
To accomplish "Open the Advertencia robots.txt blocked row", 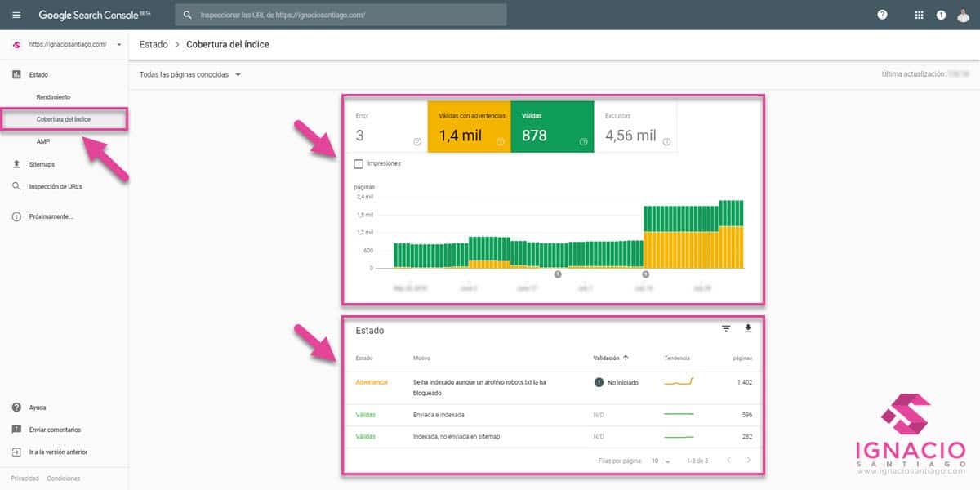I will [x=554, y=387].
